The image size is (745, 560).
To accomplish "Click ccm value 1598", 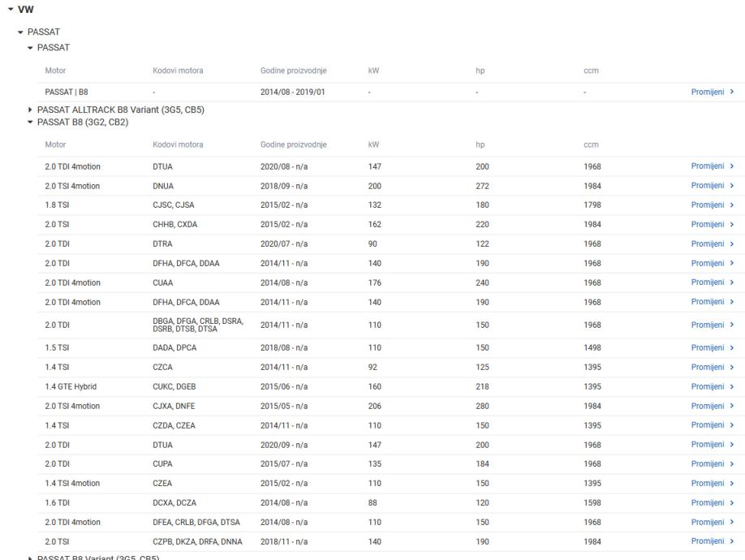I will coord(592,502).
